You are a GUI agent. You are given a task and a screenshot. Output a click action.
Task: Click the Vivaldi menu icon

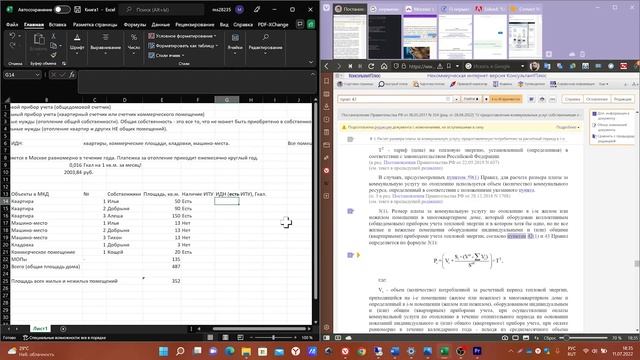327,8
